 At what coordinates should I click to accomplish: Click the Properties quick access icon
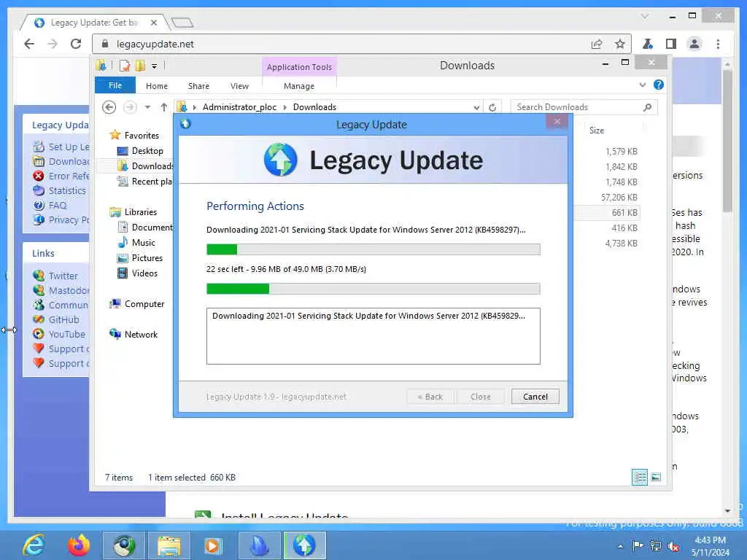[124, 66]
